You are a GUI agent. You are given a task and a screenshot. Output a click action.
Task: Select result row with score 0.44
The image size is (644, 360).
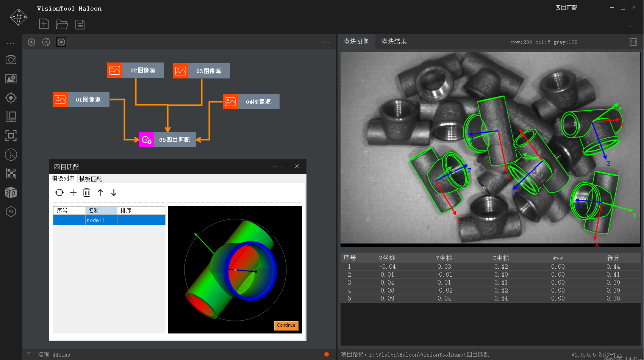click(x=491, y=267)
